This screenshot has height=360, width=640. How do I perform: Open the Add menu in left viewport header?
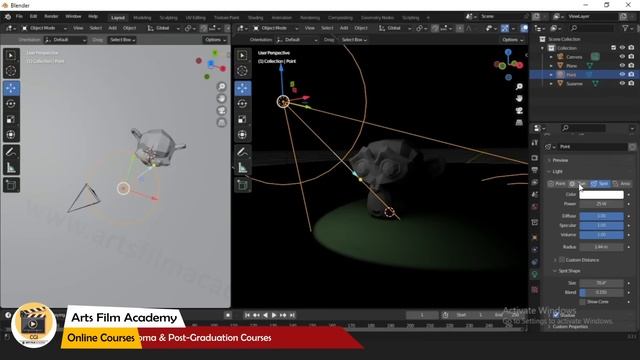point(113,28)
